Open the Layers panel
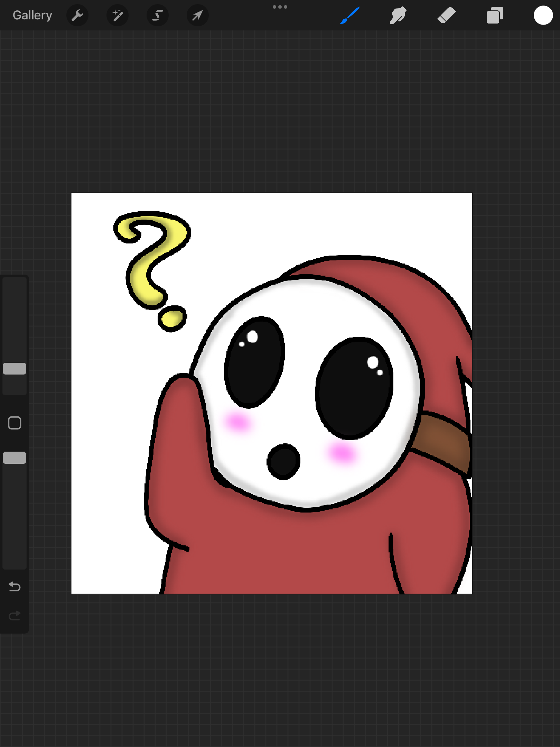560x747 pixels. pyautogui.click(x=495, y=15)
